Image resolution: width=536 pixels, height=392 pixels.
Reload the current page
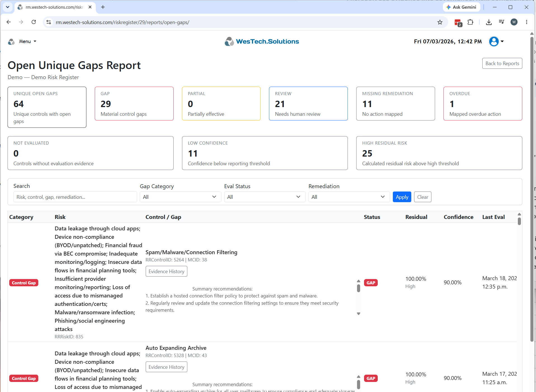[34, 22]
